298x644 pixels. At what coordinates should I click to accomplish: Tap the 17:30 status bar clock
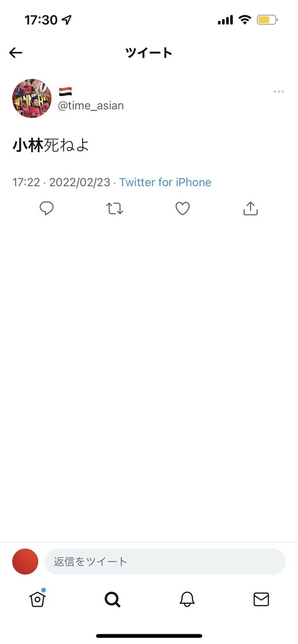[x=41, y=20]
